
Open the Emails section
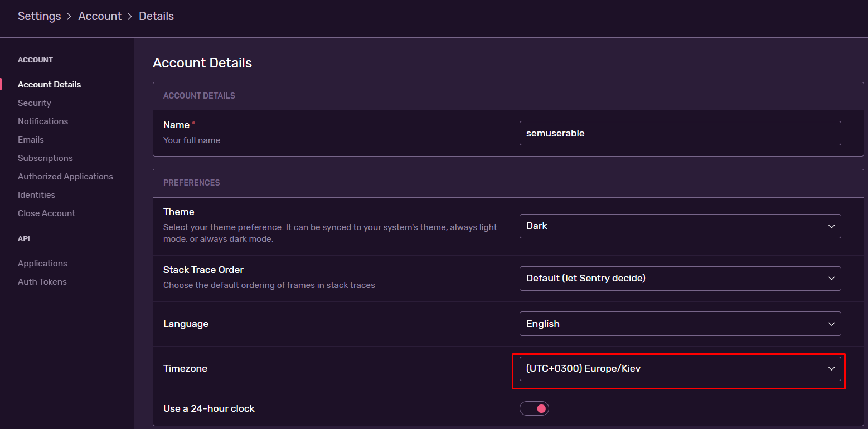(x=31, y=139)
